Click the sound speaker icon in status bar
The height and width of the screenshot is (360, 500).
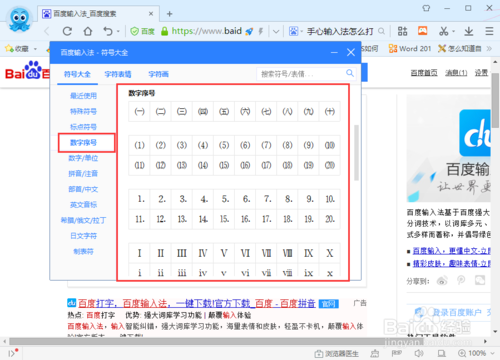419,353
